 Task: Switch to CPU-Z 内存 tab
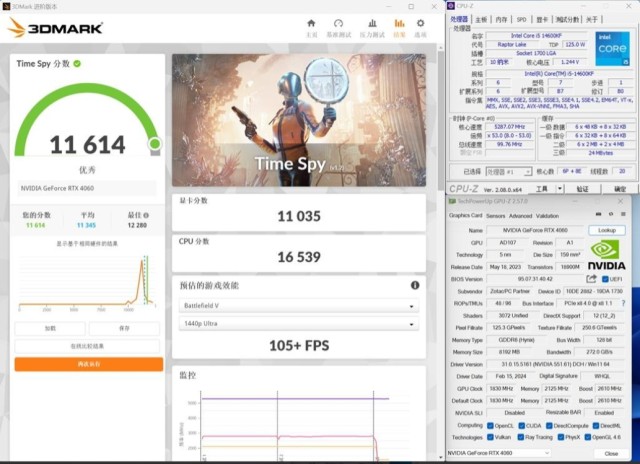[x=501, y=19]
